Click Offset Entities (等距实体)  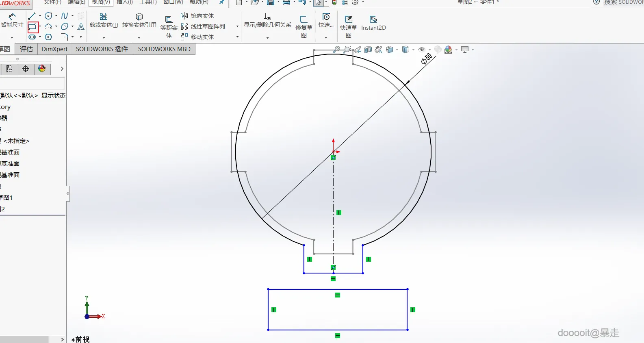click(x=169, y=27)
